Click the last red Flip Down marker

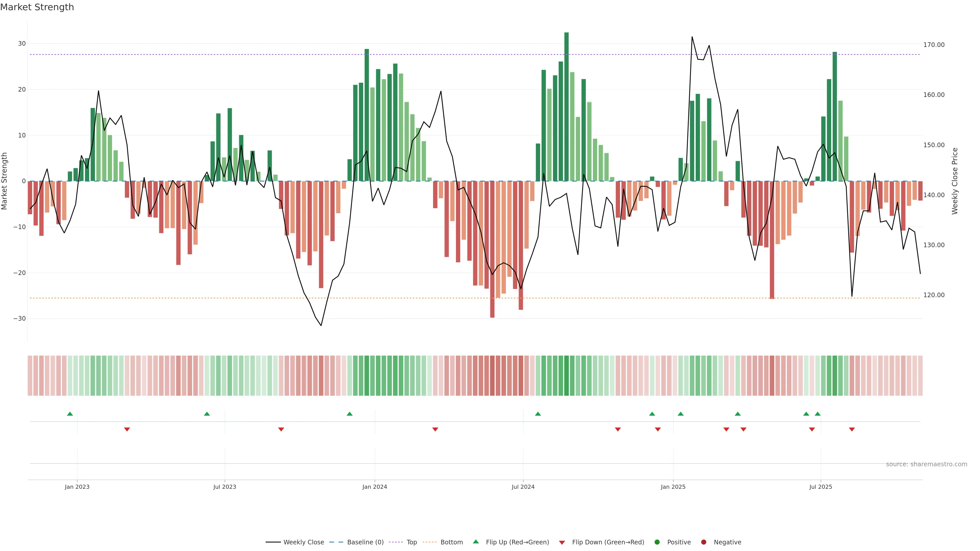coord(852,429)
